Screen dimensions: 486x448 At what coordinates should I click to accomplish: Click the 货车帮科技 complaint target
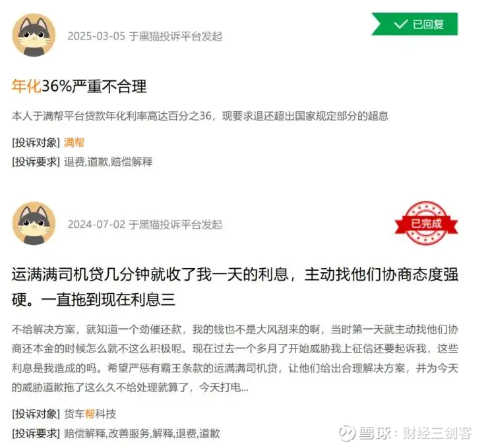click(x=90, y=414)
